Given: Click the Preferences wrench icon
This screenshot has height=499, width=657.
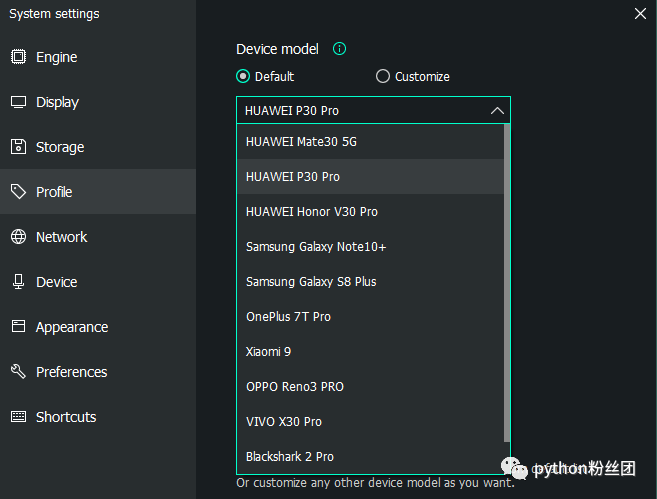Looking at the screenshot, I should pyautogui.click(x=18, y=372).
